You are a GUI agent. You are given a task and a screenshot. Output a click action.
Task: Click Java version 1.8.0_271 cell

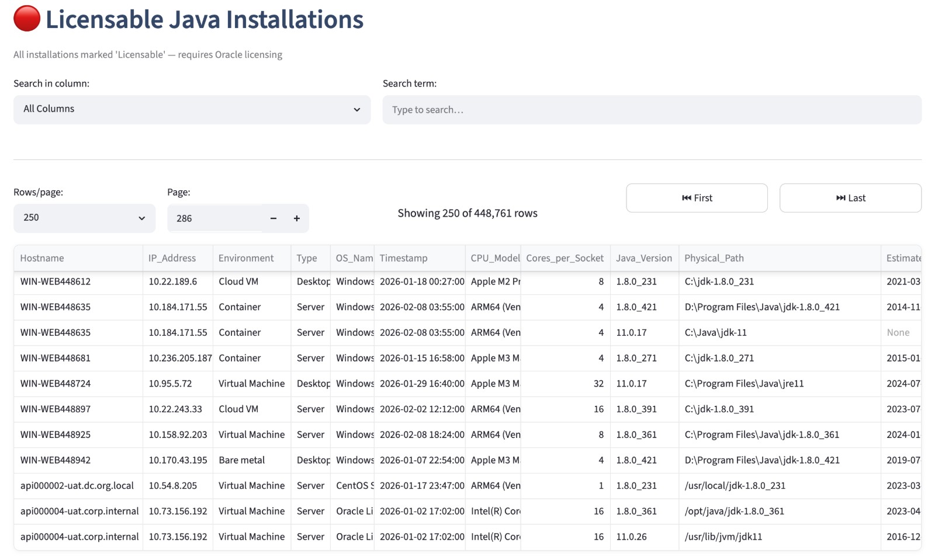coord(645,358)
